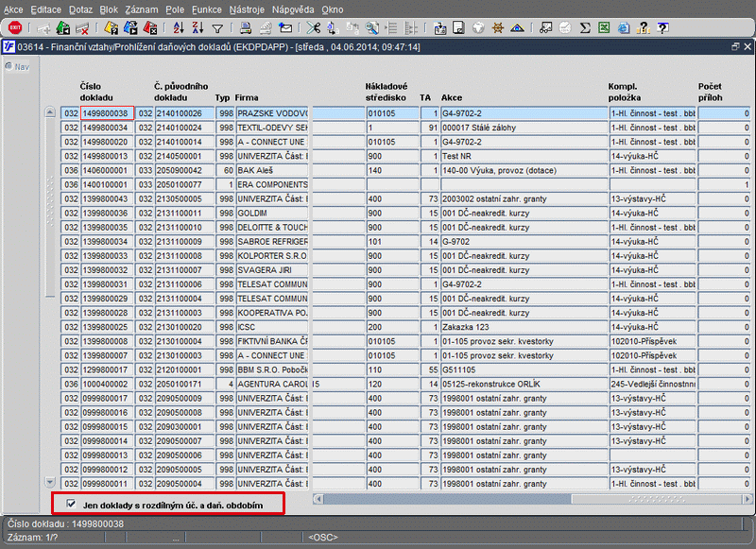Click the '05125-rekonstrukce ORLÍK' action cell
Viewport: 756px width, 549px height.
pyautogui.click(x=524, y=385)
